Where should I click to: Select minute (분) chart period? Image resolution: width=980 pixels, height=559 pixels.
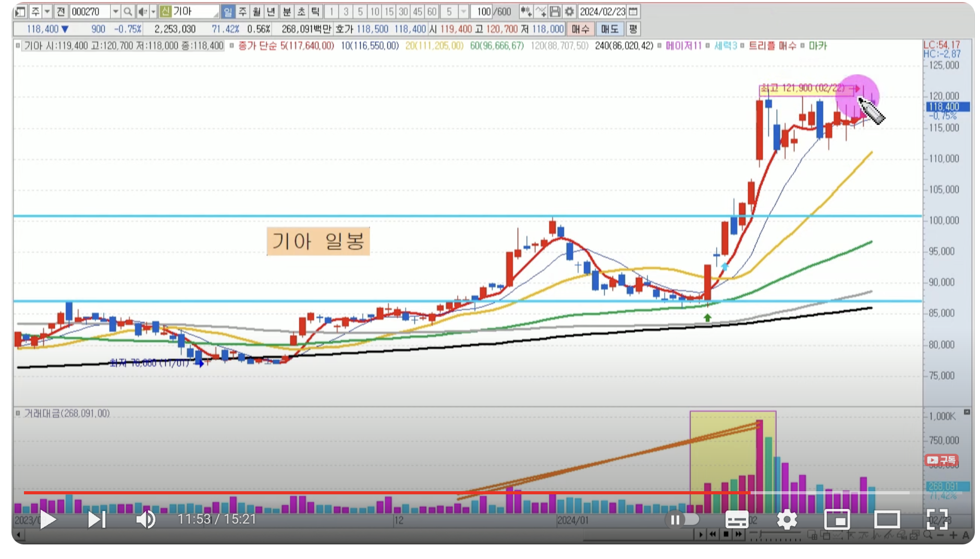click(x=287, y=11)
